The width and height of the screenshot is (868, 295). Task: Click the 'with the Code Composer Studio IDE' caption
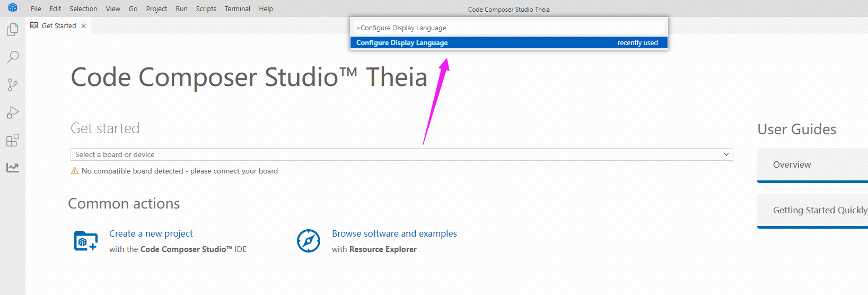(178, 249)
